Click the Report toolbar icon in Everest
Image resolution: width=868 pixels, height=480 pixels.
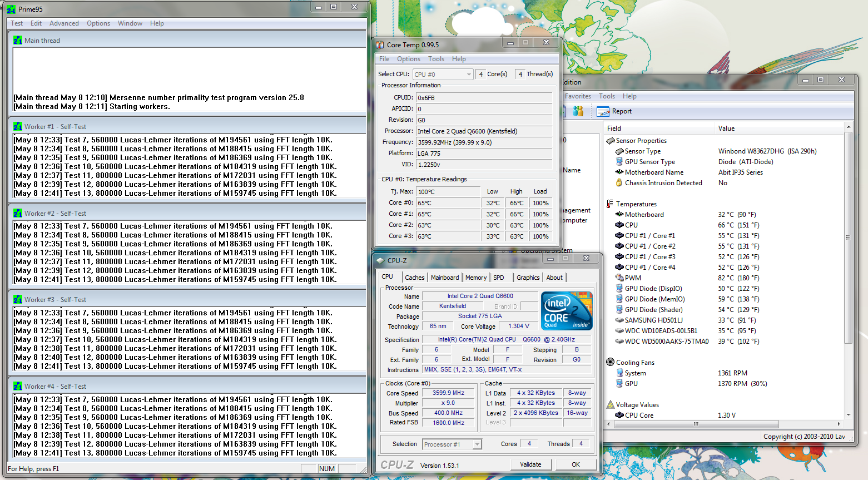click(603, 111)
